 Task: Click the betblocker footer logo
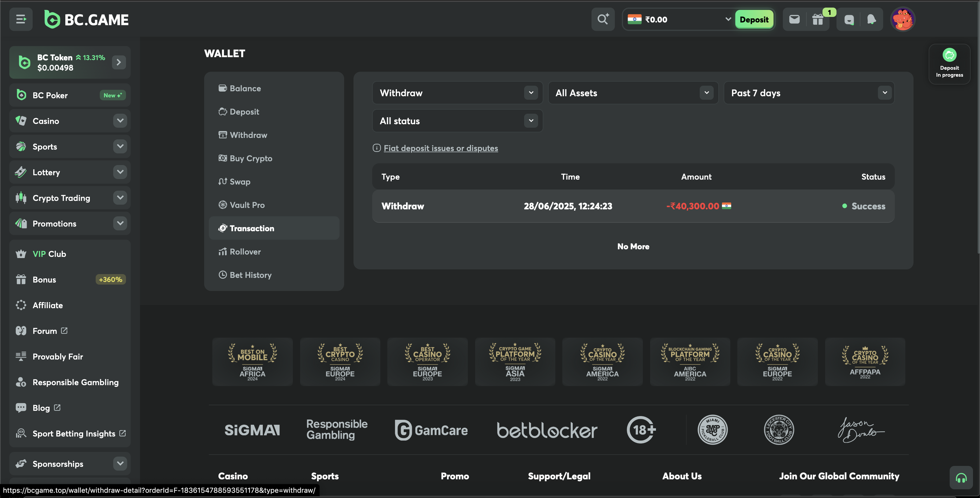pyautogui.click(x=547, y=430)
